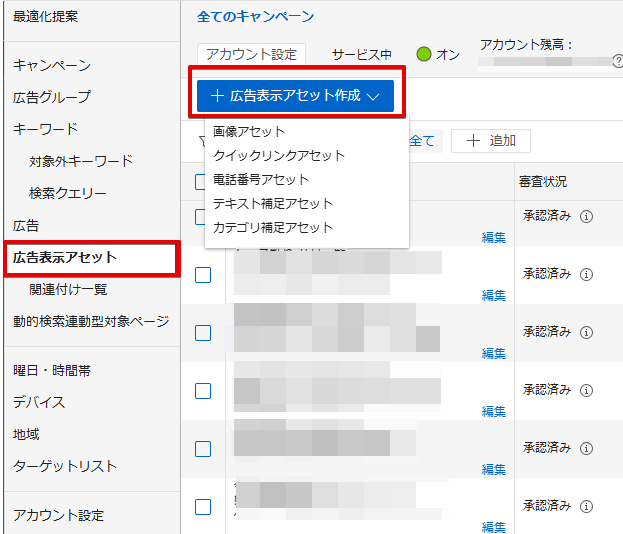Click info icon in third 承認済み row

pyautogui.click(x=587, y=332)
